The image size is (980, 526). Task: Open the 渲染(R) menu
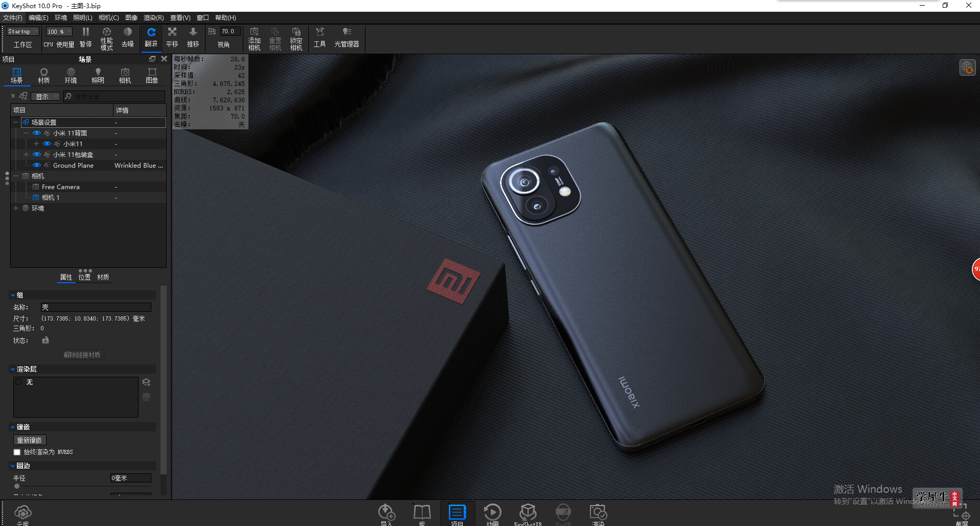[x=153, y=18]
